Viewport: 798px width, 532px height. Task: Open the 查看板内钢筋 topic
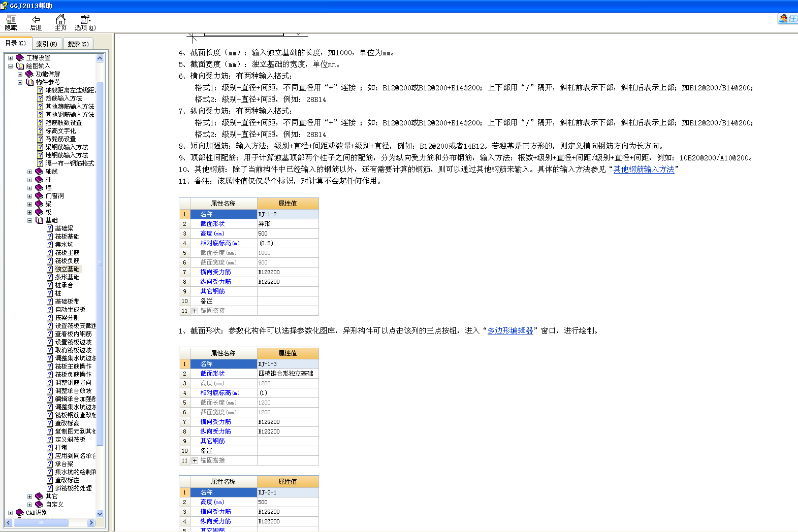coord(74,334)
